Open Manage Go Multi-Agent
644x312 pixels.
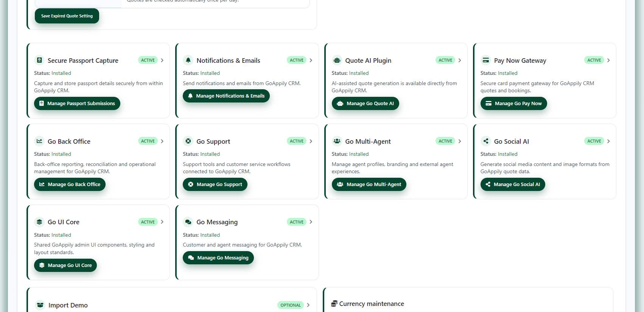[x=369, y=185]
